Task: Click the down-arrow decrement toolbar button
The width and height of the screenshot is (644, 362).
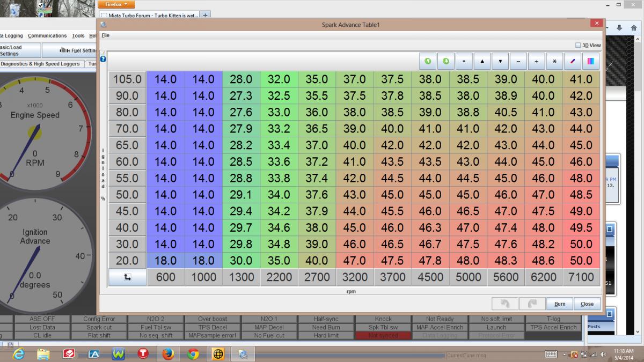Action: [x=500, y=61]
